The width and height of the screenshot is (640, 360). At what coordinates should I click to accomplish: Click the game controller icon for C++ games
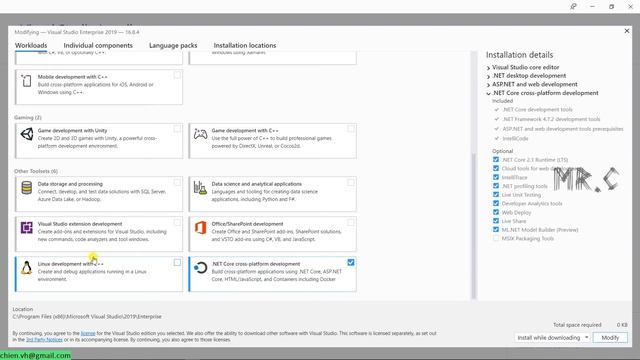click(200, 134)
